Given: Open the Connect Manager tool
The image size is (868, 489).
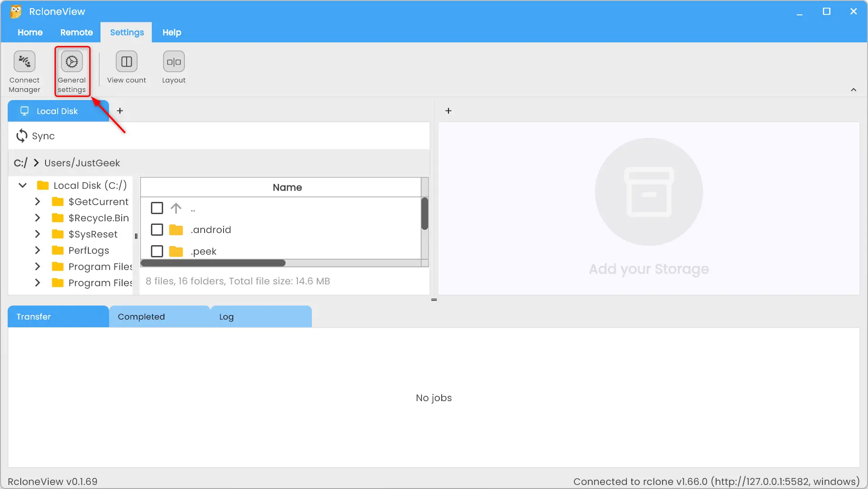Looking at the screenshot, I should [x=24, y=72].
